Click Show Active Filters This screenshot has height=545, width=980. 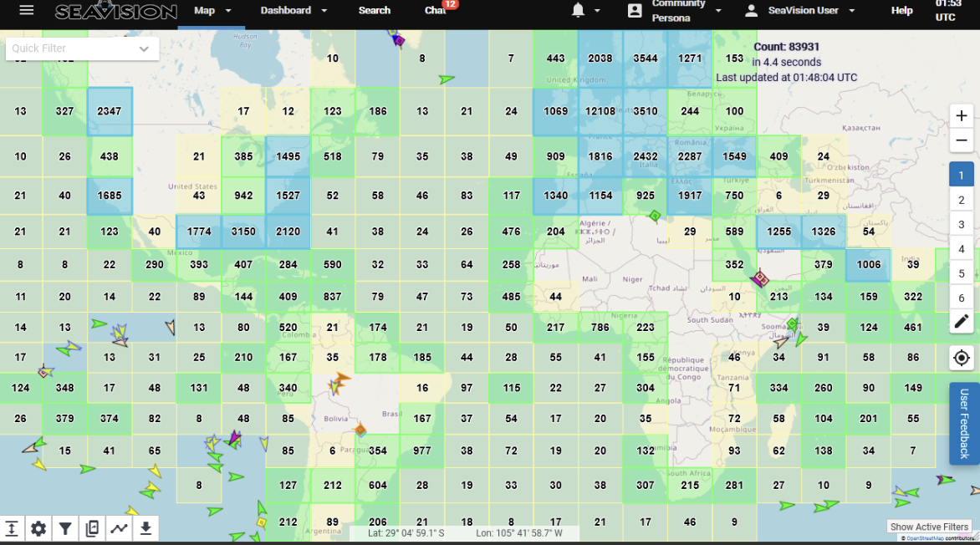tap(929, 527)
